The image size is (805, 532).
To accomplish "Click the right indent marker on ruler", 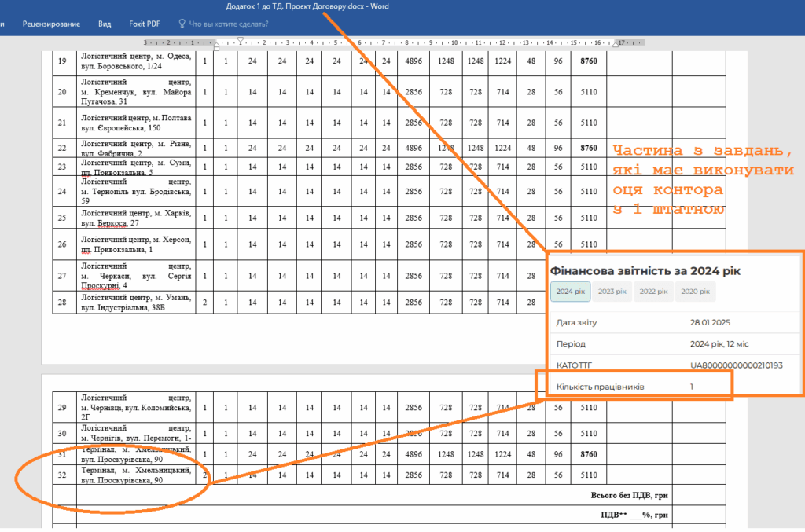I will coord(616,42).
